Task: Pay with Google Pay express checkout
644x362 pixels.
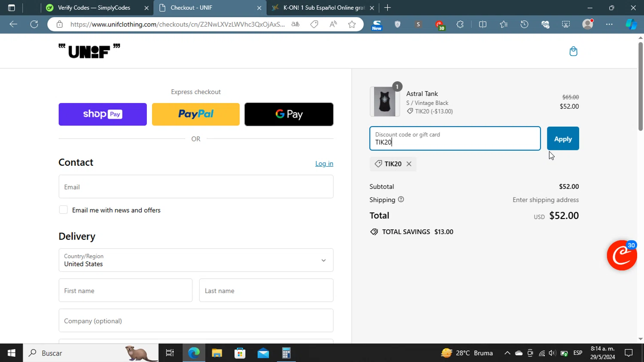Action: pos(289,114)
